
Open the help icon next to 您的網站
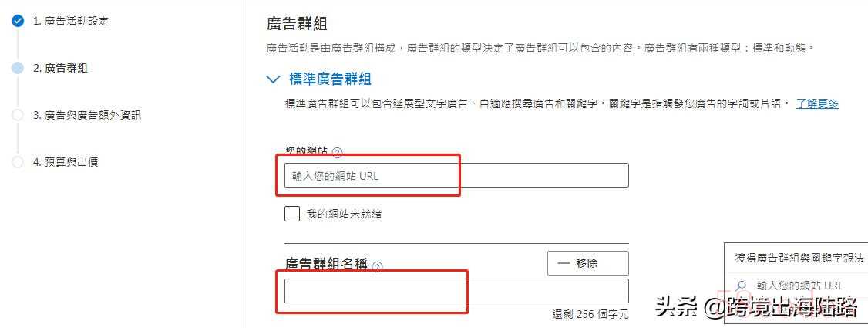[337, 153]
